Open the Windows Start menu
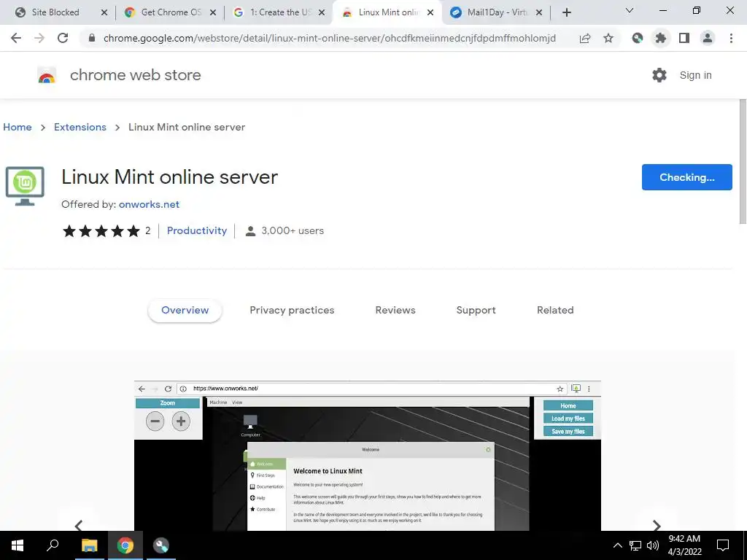Image resolution: width=747 pixels, height=560 pixels. (18, 545)
